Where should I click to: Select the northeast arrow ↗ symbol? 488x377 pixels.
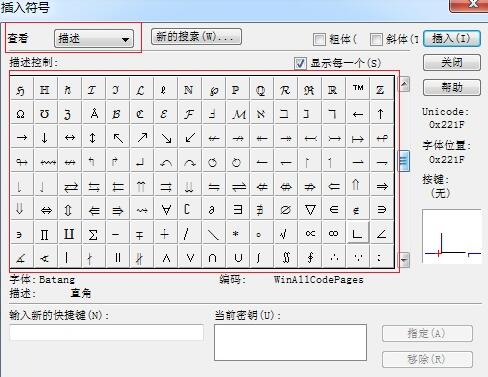tap(142, 137)
